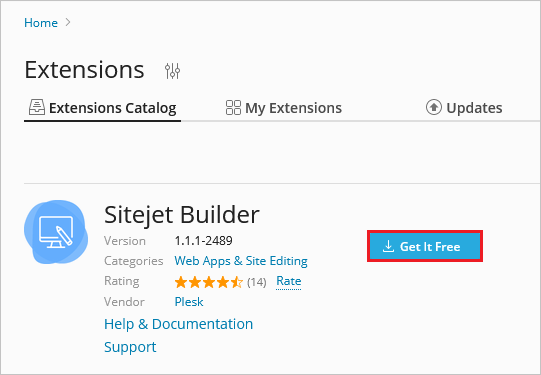
Task: Open Help & Documentation link
Action: click(x=178, y=324)
